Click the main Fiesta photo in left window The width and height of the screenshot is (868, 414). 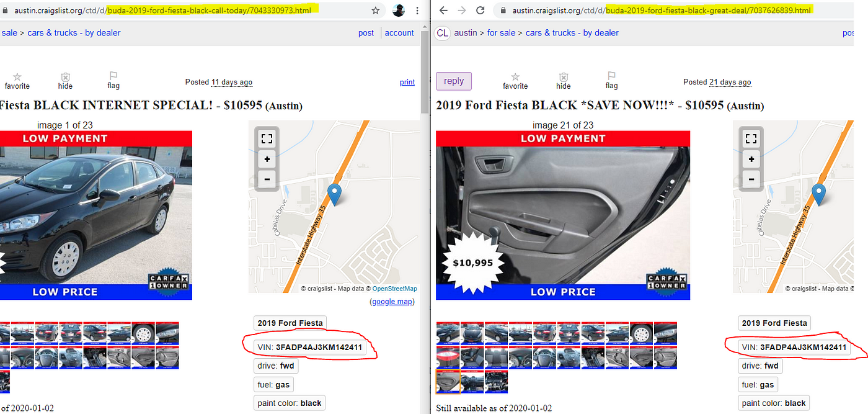point(96,215)
